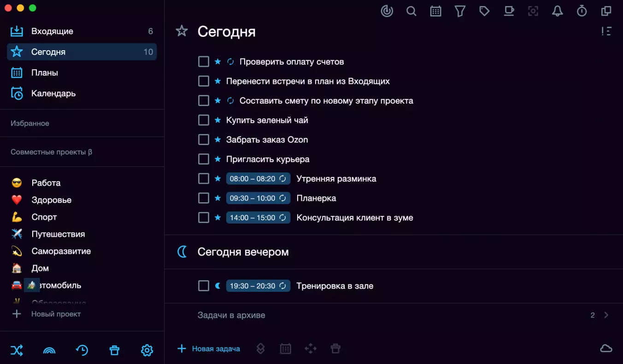Click Новый проект in the sidebar
The image size is (623, 364).
point(46,314)
